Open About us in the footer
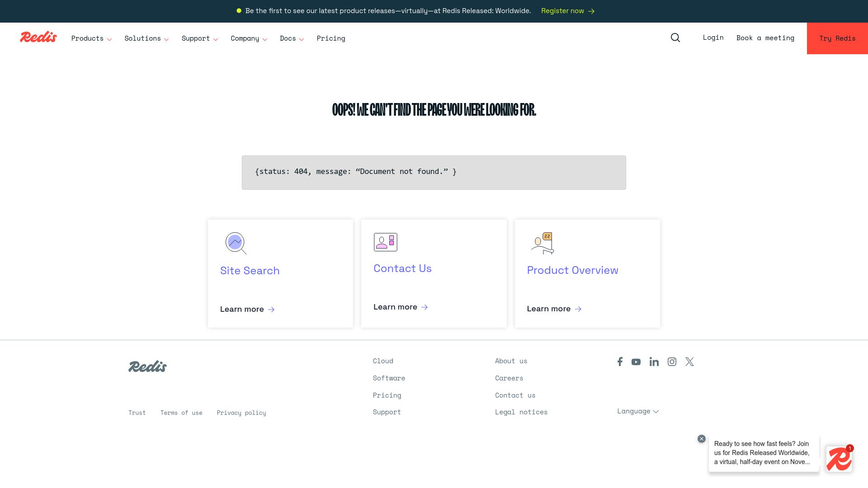Screen dimensions: 868x488 tap(511, 361)
